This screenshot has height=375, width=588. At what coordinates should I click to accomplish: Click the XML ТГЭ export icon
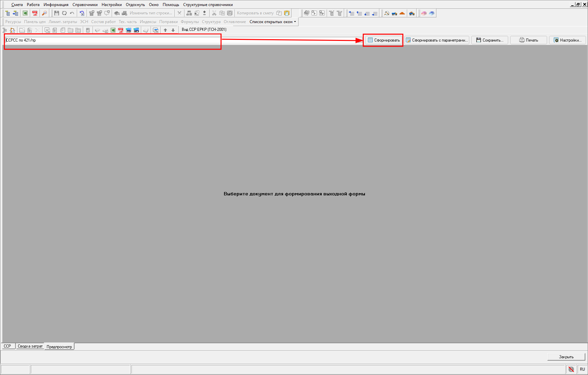(128, 30)
